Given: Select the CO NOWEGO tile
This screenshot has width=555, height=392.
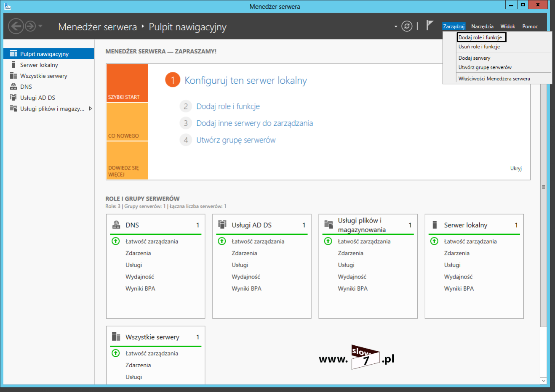Looking at the screenshot, I should pos(127,122).
